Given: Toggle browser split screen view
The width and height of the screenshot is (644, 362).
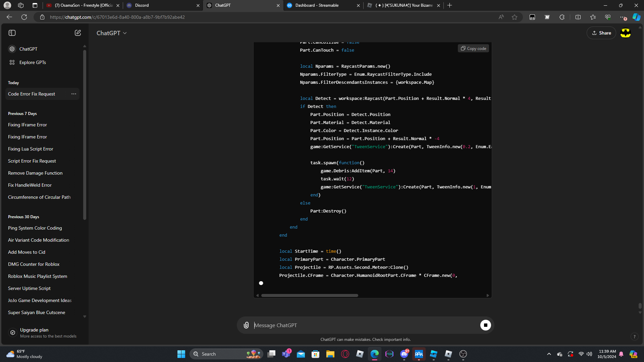Looking at the screenshot, I should click(578, 17).
